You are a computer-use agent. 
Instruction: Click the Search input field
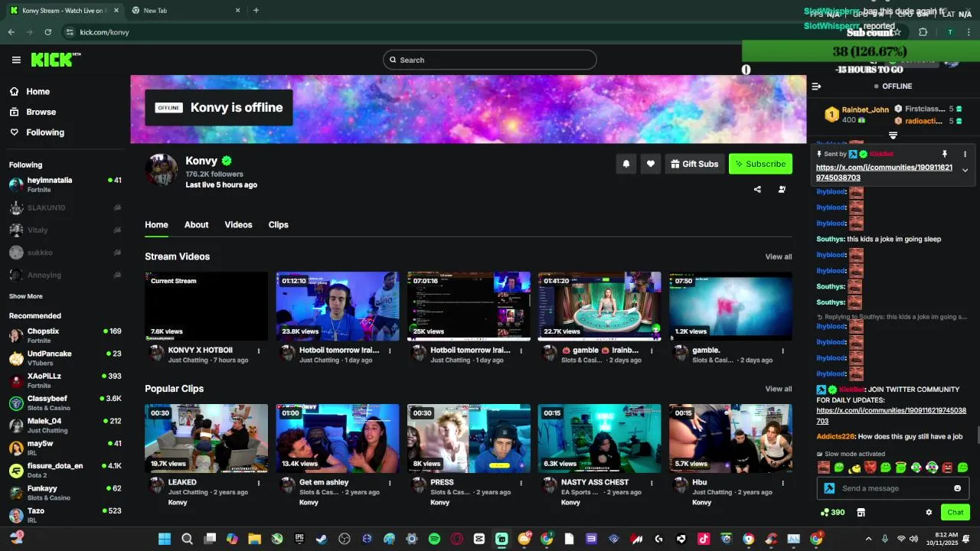tap(490, 60)
